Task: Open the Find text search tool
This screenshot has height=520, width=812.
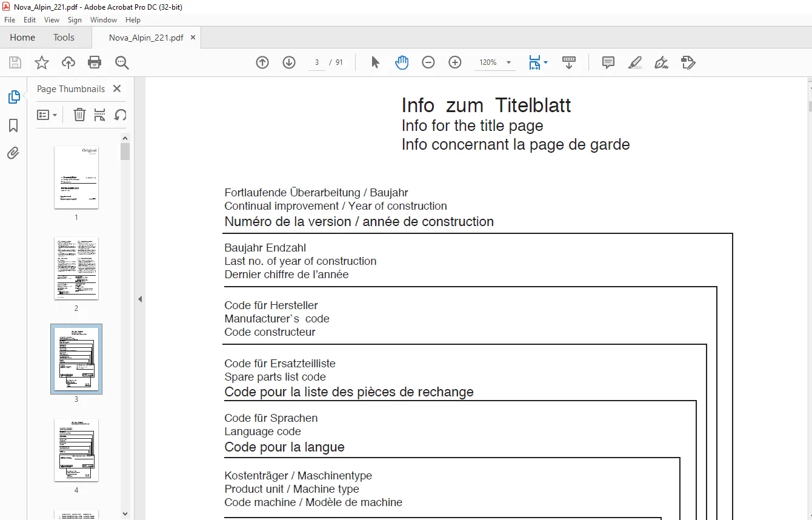Action: (122, 62)
